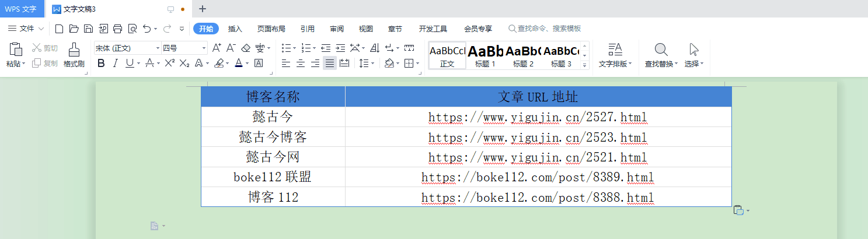Image resolution: width=868 pixels, height=239 pixels.
Task: Switch to the 审阅 tab
Action: [337, 29]
